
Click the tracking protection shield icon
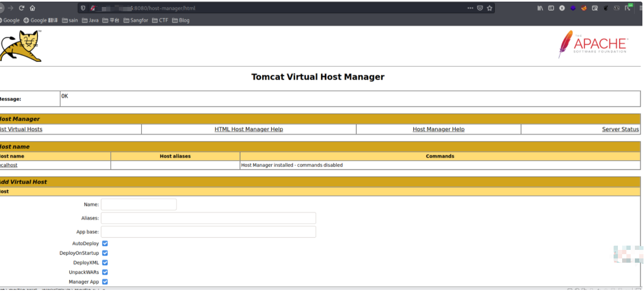[x=83, y=8]
